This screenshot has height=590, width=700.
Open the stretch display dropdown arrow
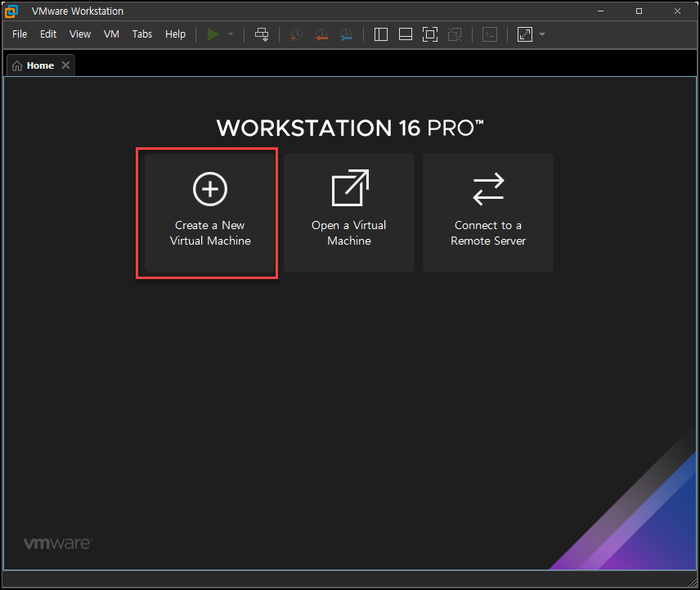tap(542, 34)
